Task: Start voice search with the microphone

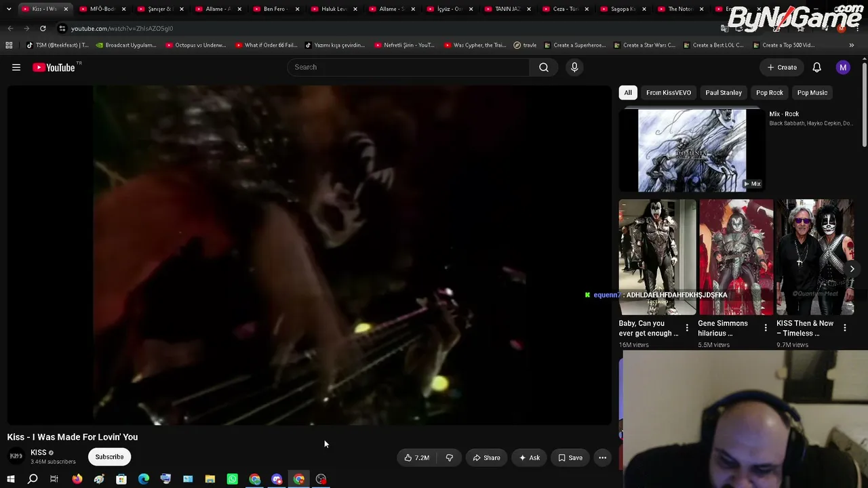Action: [574, 67]
